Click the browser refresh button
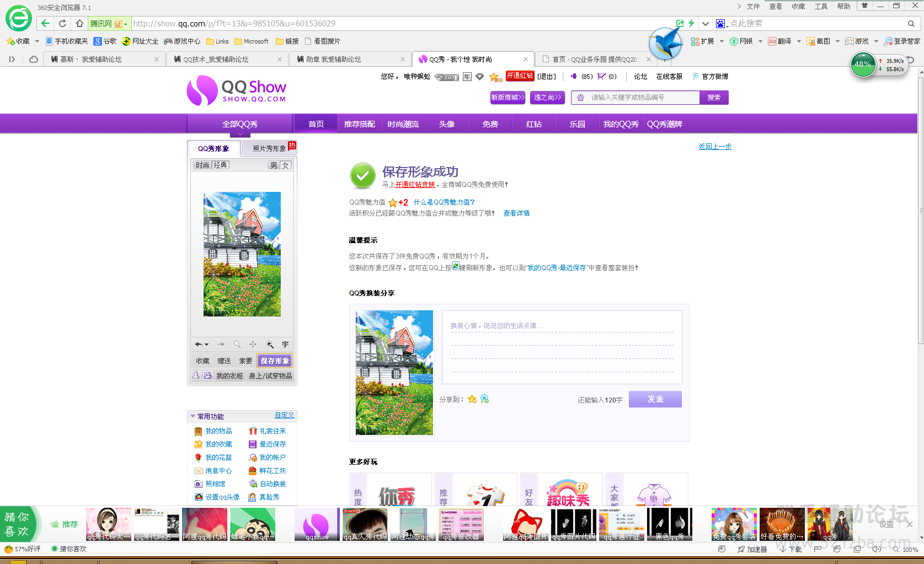 [x=62, y=24]
